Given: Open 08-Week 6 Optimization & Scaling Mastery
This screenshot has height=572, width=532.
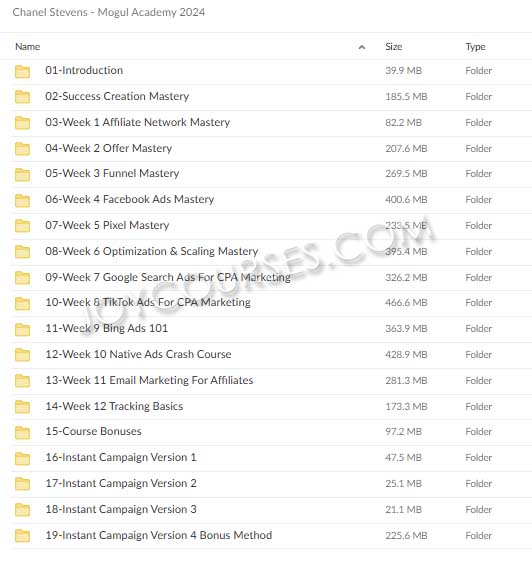Looking at the screenshot, I should click(x=151, y=251).
